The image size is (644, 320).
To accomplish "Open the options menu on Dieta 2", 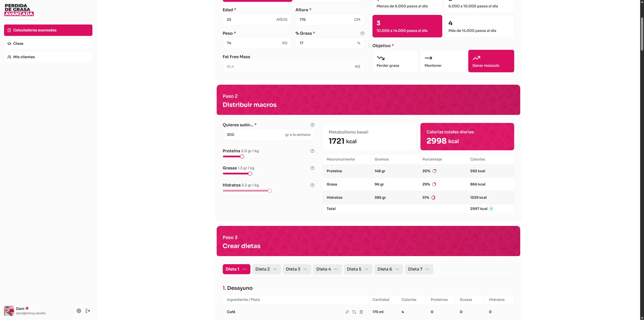I will (x=275, y=269).
